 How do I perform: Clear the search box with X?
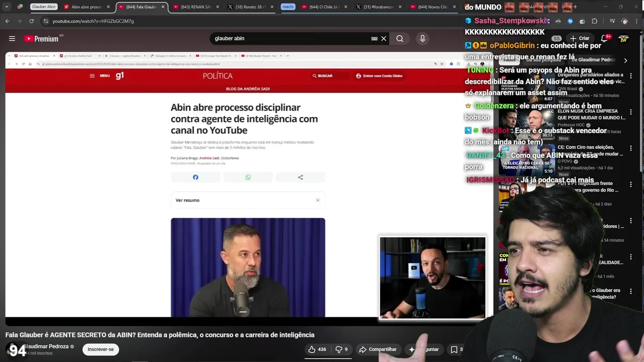coord(383,39)
